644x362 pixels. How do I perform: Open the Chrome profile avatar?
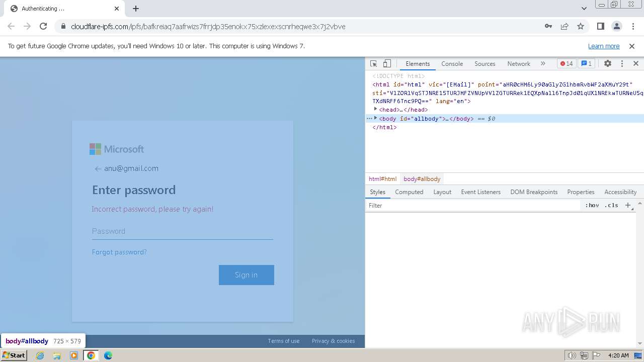point(616,26)
